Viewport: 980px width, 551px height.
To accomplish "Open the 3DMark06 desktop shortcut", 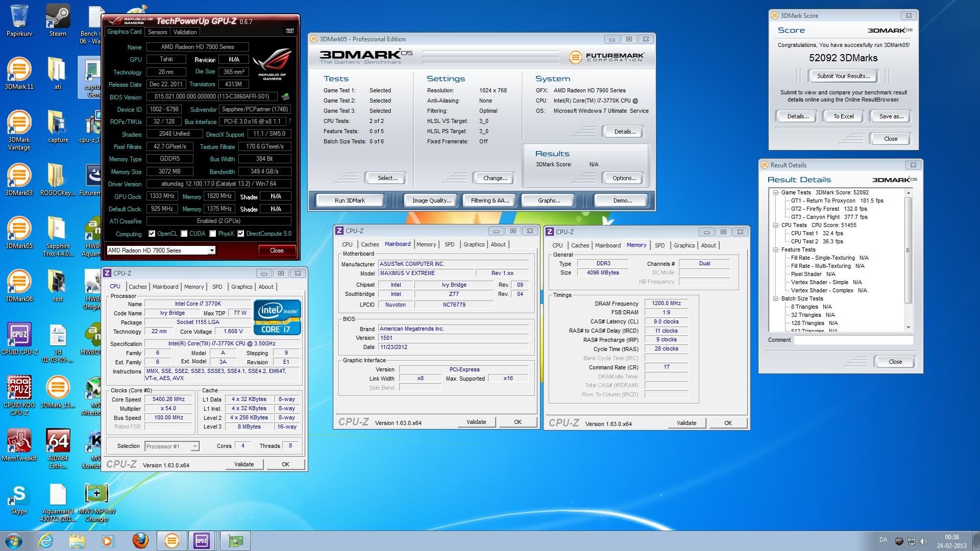I will (19, 285).
